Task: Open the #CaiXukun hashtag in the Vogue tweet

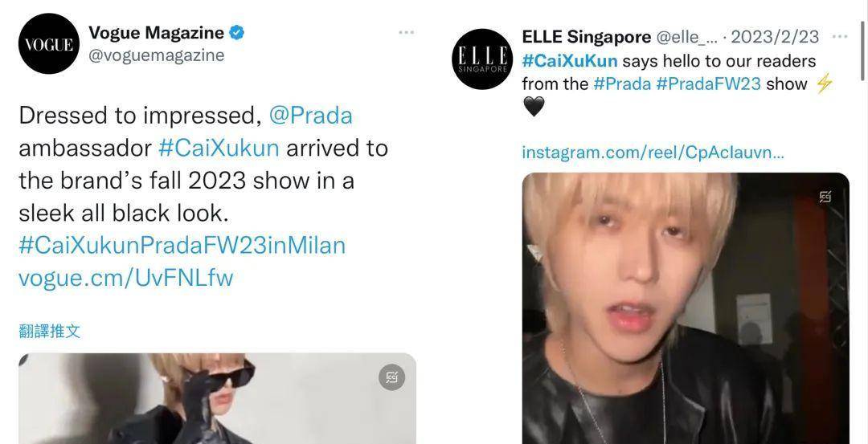Action: [219, 149]
